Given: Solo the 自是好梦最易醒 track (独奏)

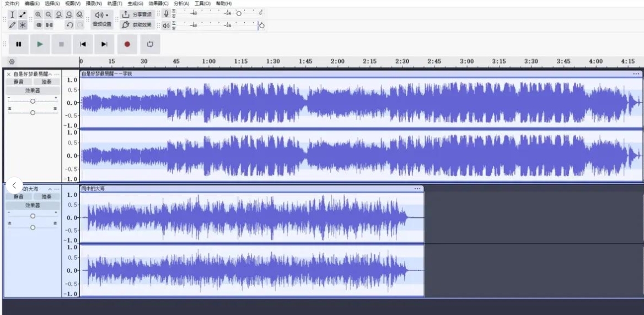Looking at the screenshot, I should (46, 82).
